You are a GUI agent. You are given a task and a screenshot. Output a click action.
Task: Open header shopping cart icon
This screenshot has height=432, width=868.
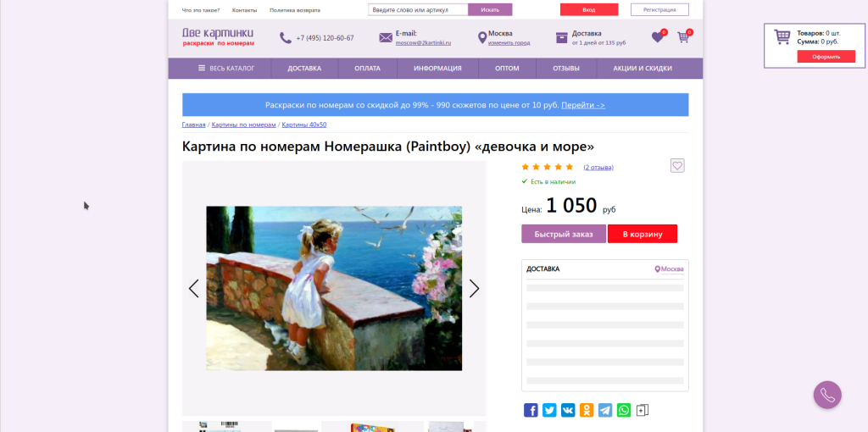(683, 37)
